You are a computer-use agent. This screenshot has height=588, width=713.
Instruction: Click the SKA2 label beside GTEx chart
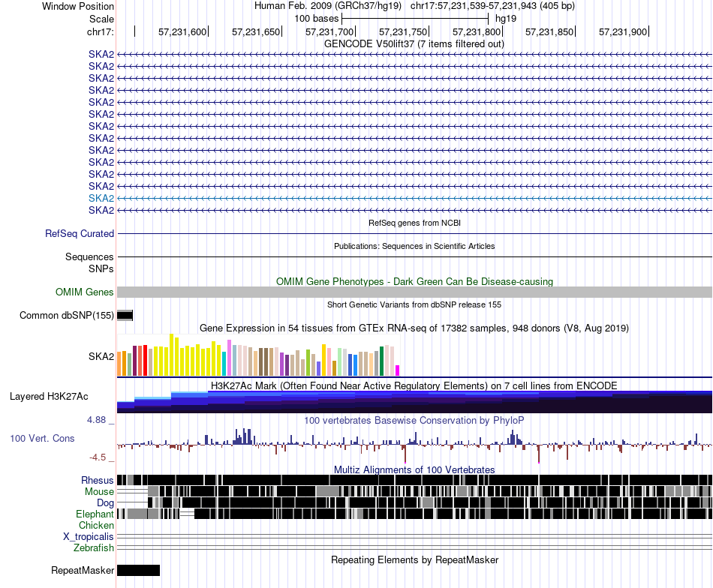(101, 356)
